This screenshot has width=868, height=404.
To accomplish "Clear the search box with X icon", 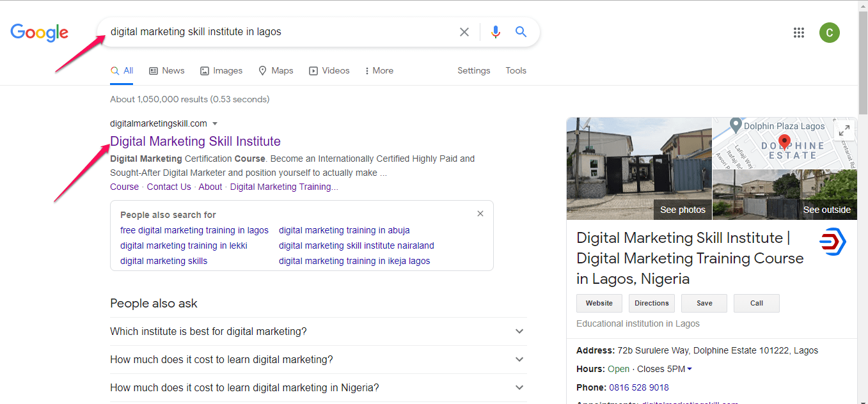I will pyautogui.click(x=464, y=32).
